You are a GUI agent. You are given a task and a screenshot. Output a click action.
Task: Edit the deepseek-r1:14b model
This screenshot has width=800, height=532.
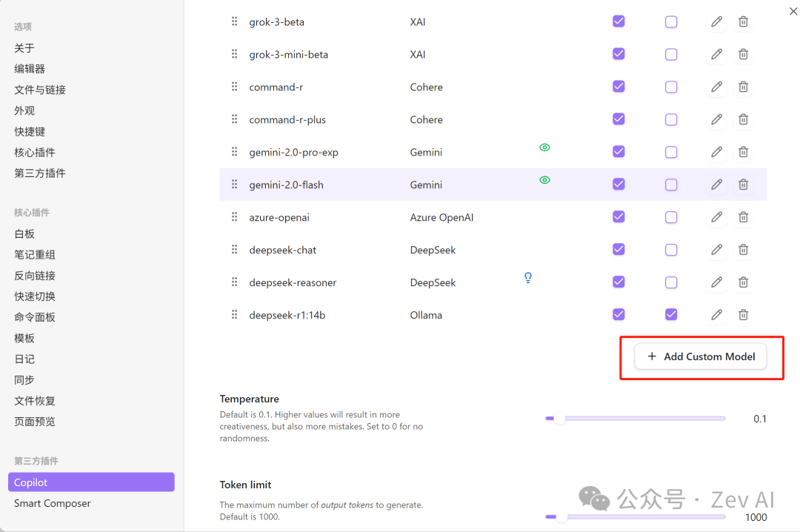[716, 314]
